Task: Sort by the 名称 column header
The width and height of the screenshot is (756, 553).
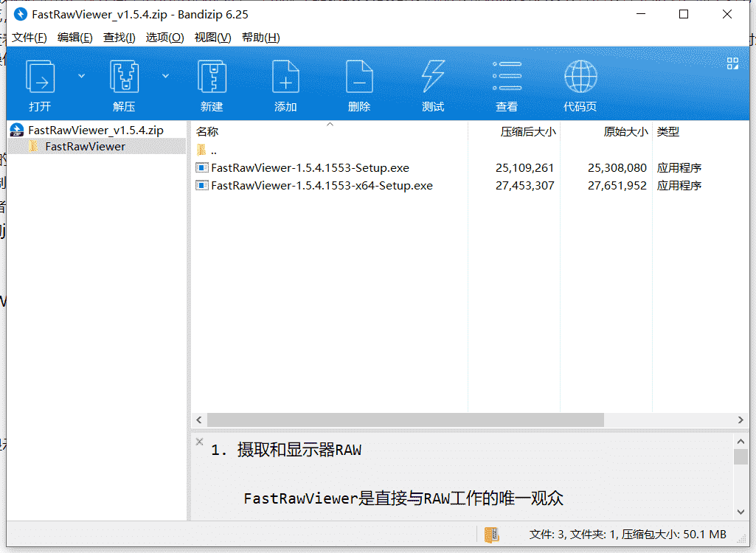Action: 207,132
